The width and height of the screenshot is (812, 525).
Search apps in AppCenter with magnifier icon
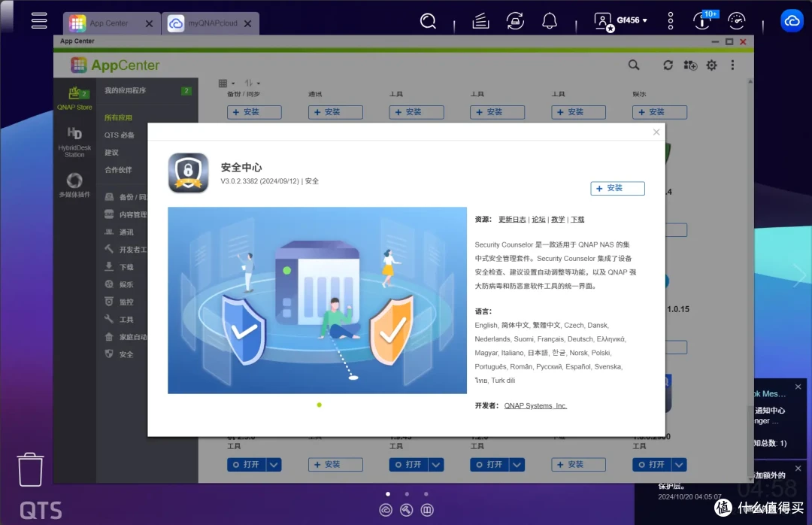tap(634, 65)
